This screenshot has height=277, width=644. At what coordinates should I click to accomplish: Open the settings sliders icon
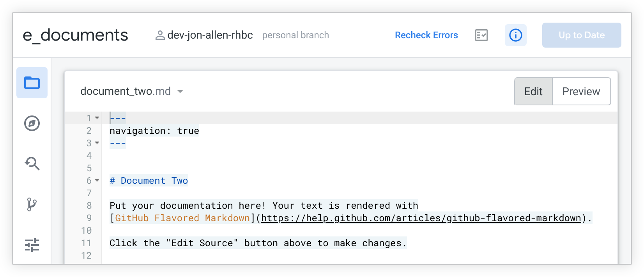point(32,245)
